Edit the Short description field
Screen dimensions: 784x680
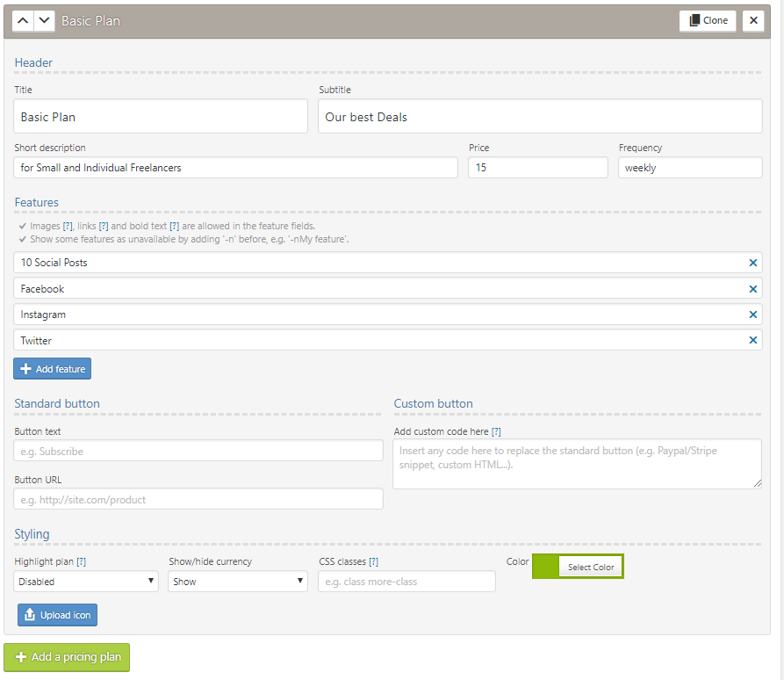(235, 168)
